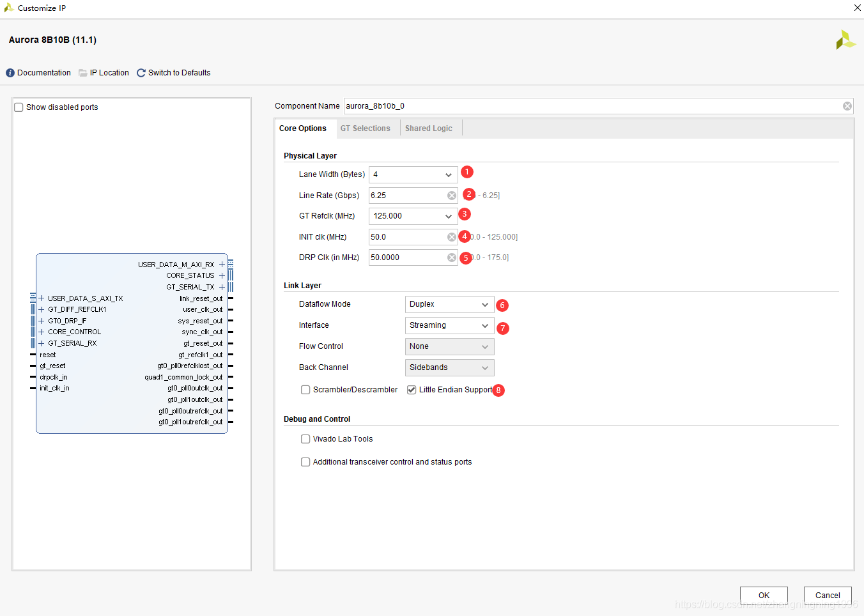The height and width of the screenshot is (616, 864).
Task: Expand GT0_DRP_IF port plus icon
Action: (x=42, y=321)
